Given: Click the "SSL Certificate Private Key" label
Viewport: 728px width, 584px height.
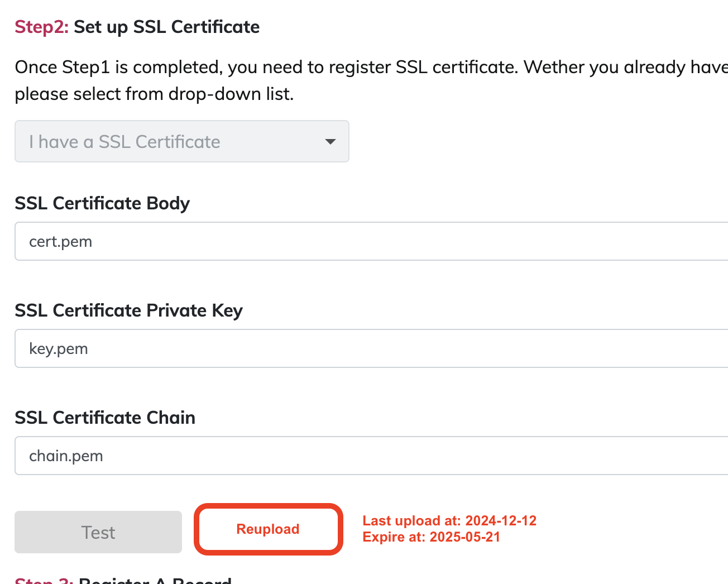Looking at the screenshot, I should [x=128, y=310].
